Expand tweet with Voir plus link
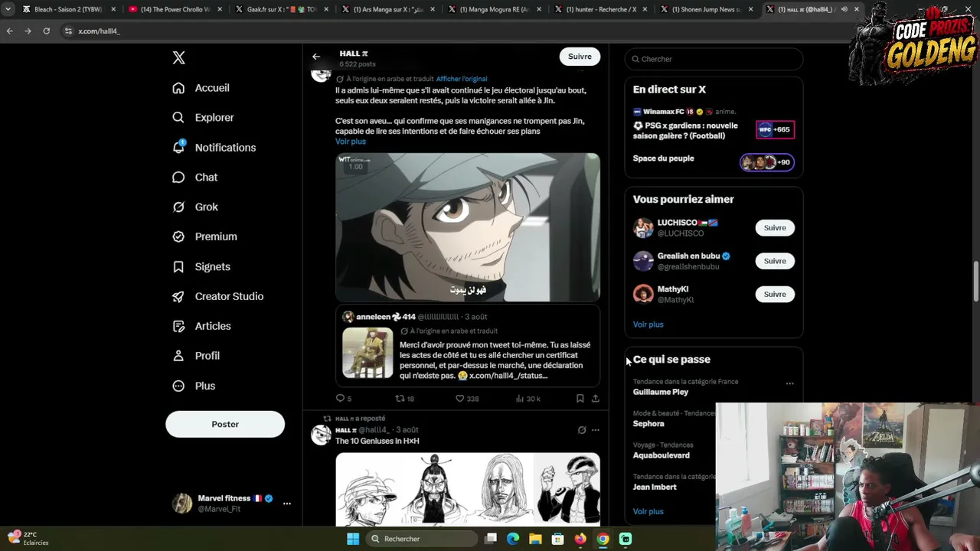 tap(351, 142)
